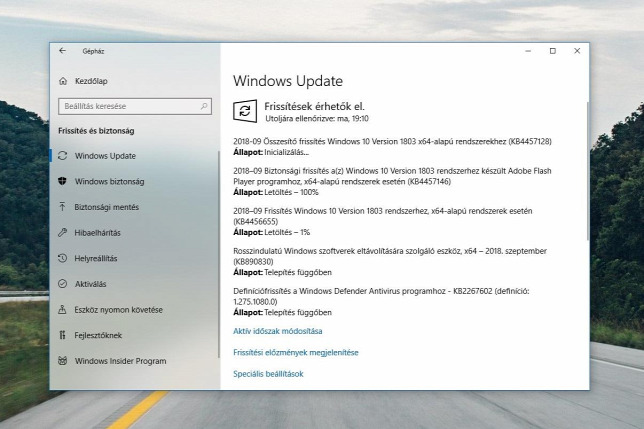
Task: Click the main content vertical scrollbar
Action: pyautogui.click(x=587, y=170)
